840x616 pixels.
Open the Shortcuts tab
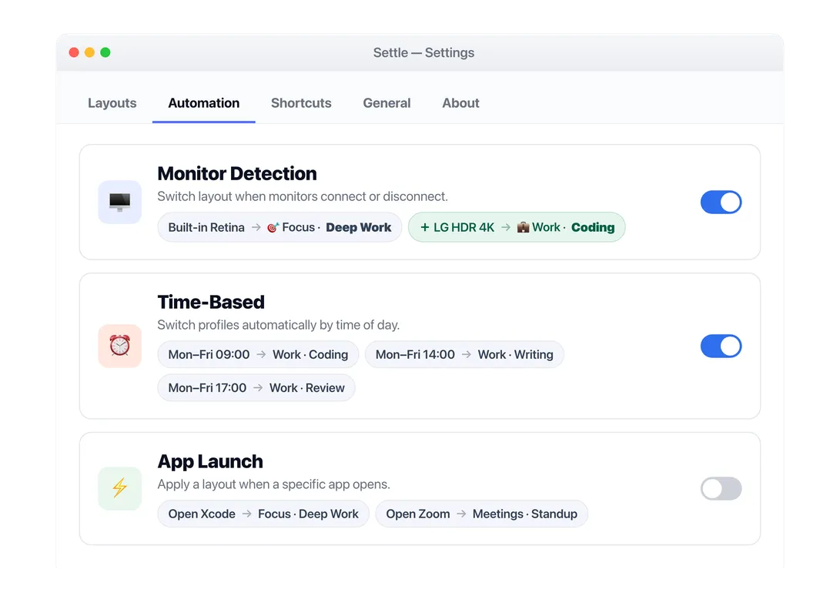point(301,103)
